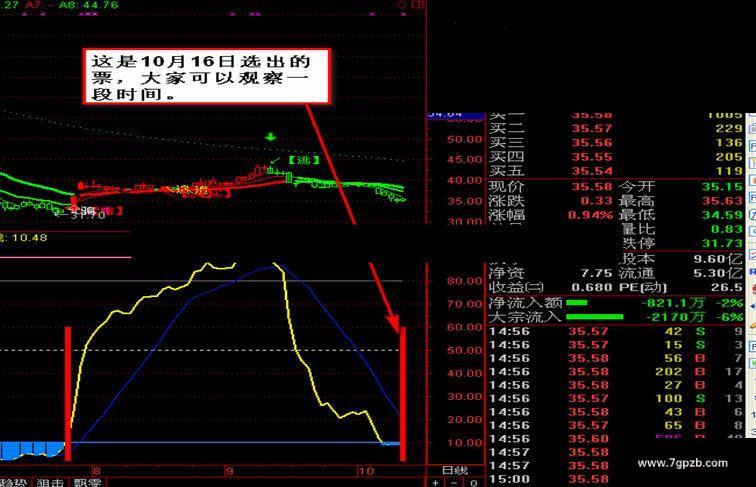Screen dimensions: 756x487
Task: Click 大宗流入 amount -2170万
Action: click(675, 317)
